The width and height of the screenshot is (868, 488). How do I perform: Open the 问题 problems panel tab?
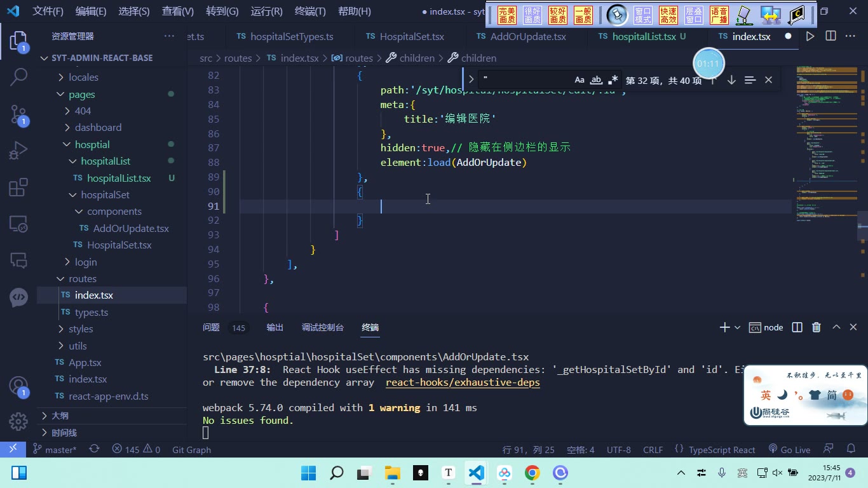coord(211,327)
